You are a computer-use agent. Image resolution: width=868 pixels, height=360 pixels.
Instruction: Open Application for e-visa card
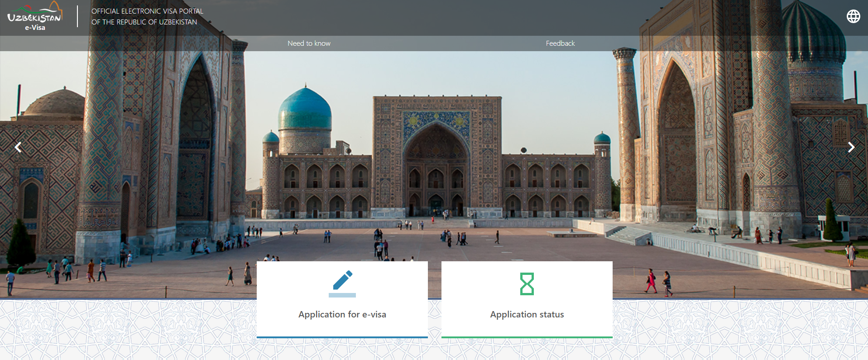[342, 300]
